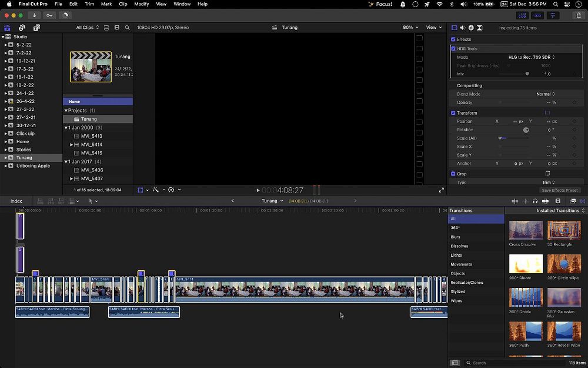Screen dimensions: 588x368
Task: Open the Modify menu
Action: point(141,4)
